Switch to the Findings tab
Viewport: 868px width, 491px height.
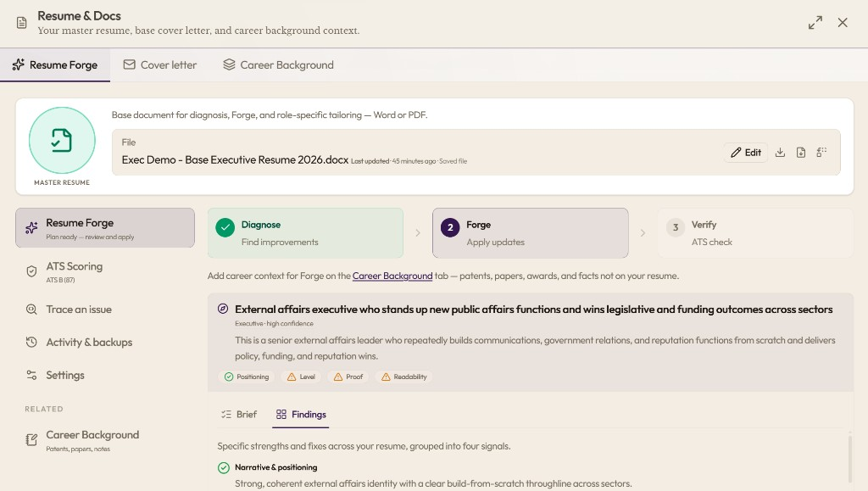(301, 415)
